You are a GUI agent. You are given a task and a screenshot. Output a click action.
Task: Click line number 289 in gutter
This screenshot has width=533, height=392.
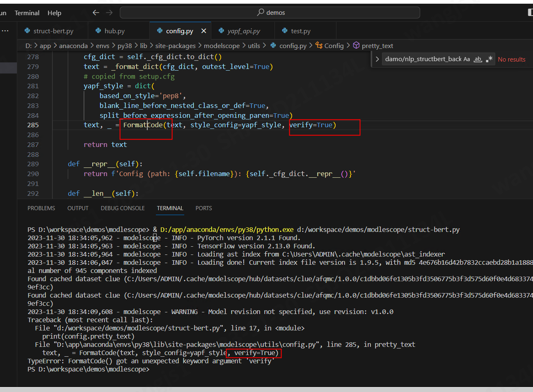coord(33,164)
